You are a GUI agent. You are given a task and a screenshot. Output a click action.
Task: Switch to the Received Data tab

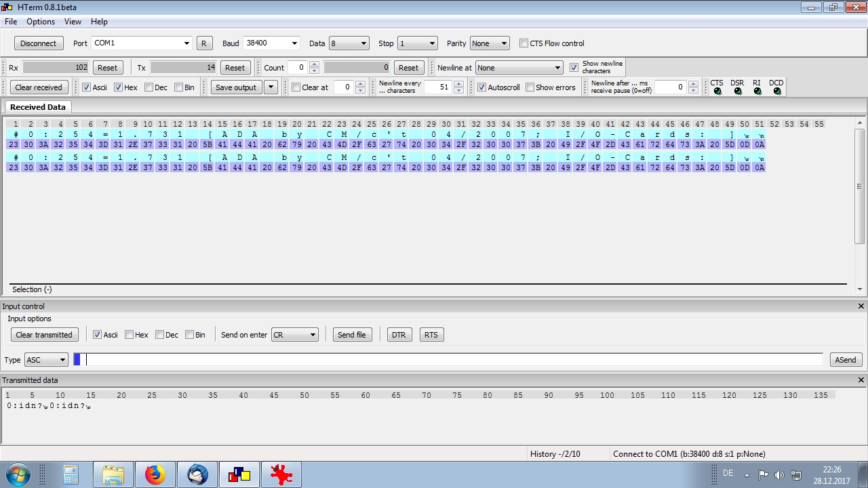click(x=38, y=107)
